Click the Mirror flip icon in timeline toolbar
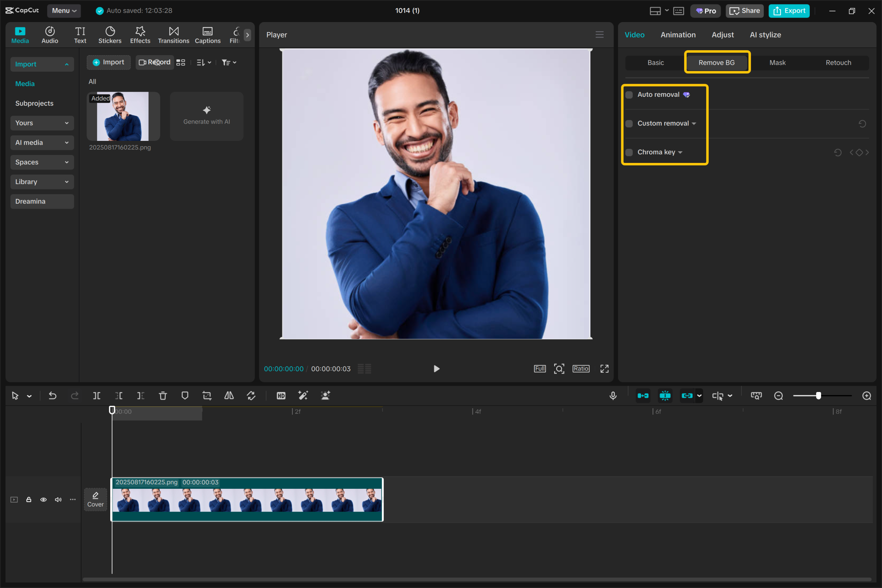 click(x=229, y=396)
